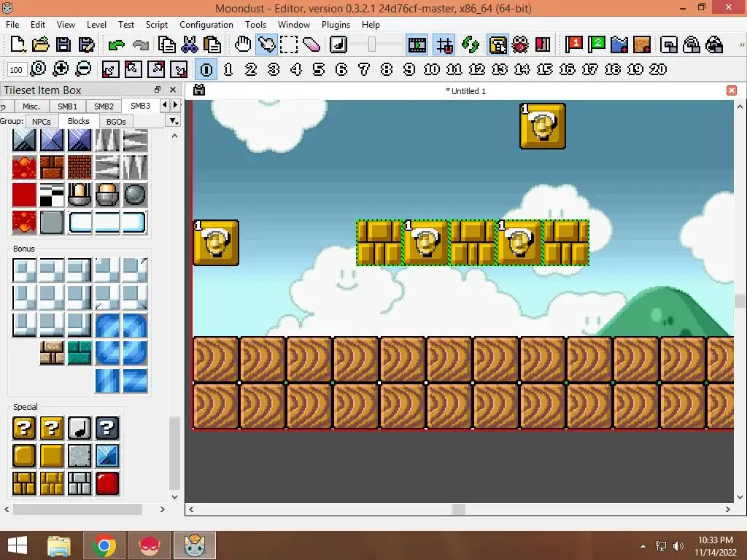Open the File menu
The width and height of the screenshot is (747, 560).
[x=12, y=24]
